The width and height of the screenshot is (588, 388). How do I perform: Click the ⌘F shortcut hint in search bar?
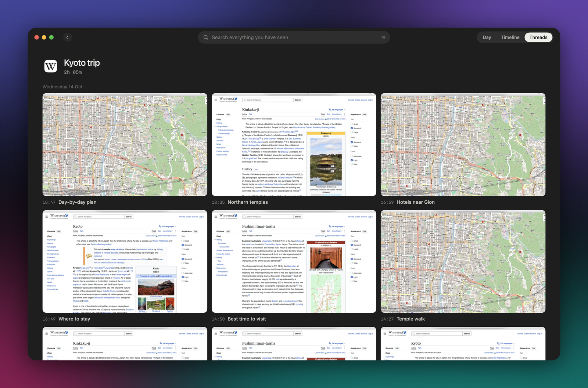point(383,37)
